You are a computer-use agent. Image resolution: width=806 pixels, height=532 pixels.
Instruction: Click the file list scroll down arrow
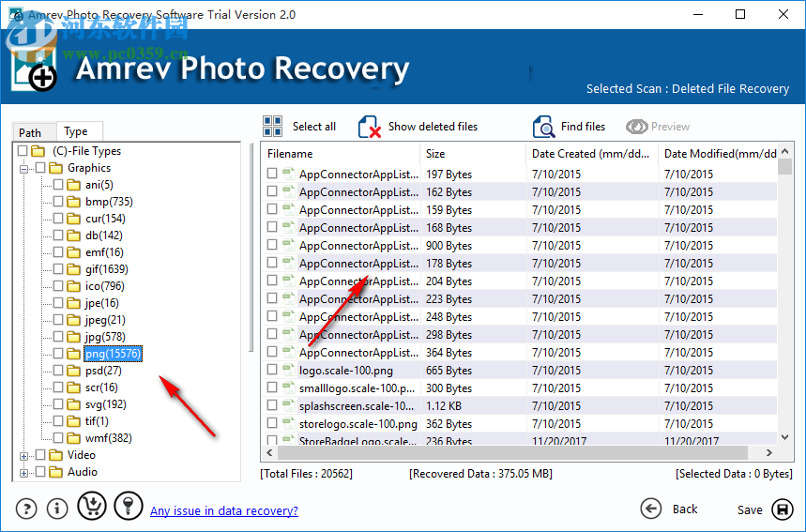tap(784, 437)
